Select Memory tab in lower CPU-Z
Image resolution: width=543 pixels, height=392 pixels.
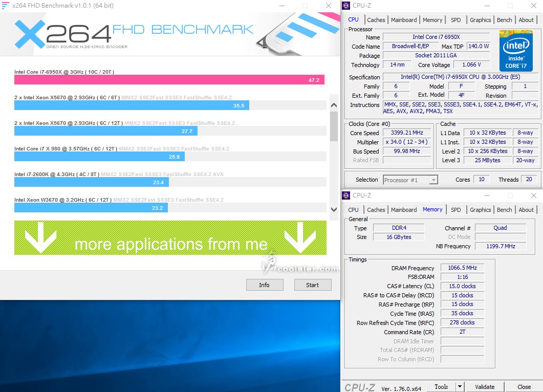point(432,209)
